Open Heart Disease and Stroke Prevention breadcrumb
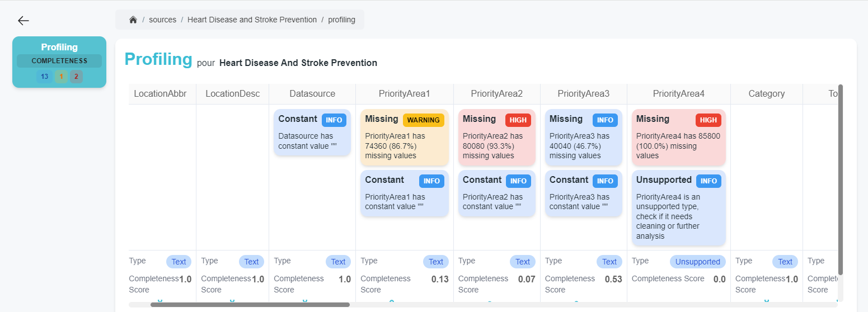The width and height of the screenshot is (868, 312). pos(252,20)
